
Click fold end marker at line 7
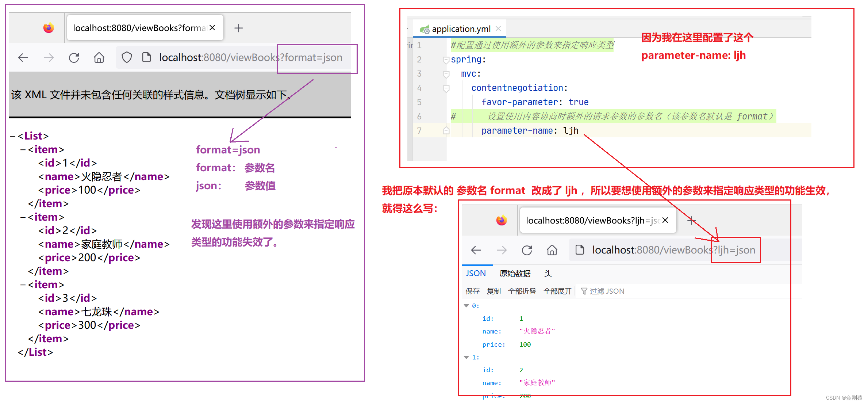click(446, 131)
